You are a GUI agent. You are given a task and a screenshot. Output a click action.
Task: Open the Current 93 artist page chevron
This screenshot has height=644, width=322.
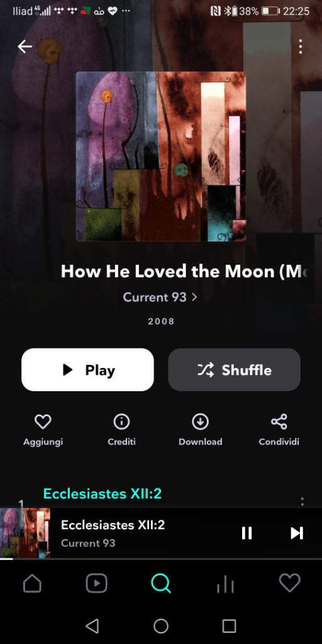(x=195, y=297)
